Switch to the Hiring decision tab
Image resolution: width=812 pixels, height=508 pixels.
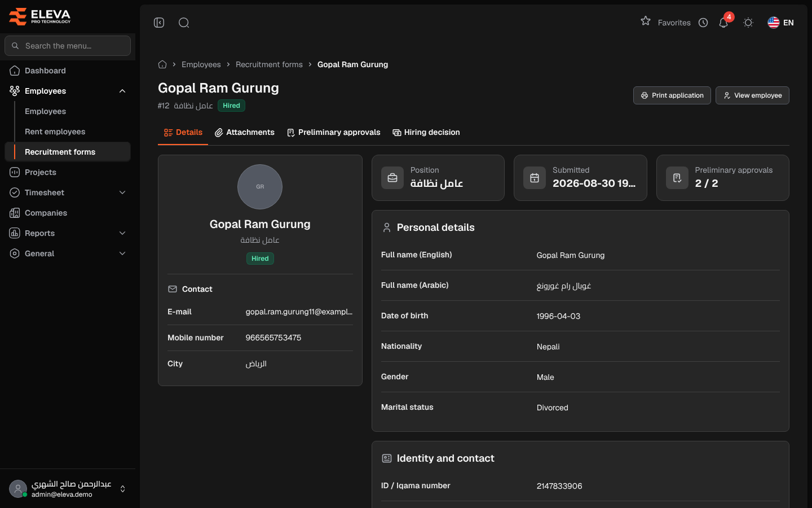click(x=426, y=133)
